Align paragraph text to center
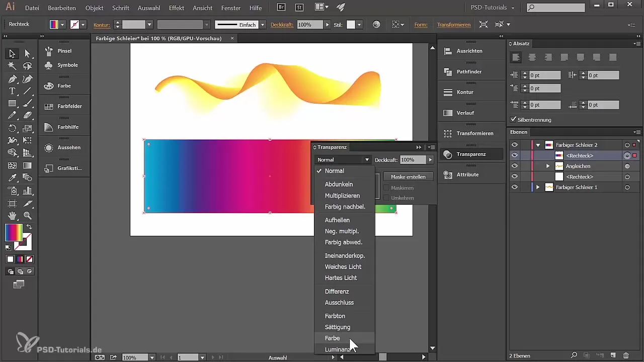The image size is (644, 362). pyautogui.click(x=532, y=57)
